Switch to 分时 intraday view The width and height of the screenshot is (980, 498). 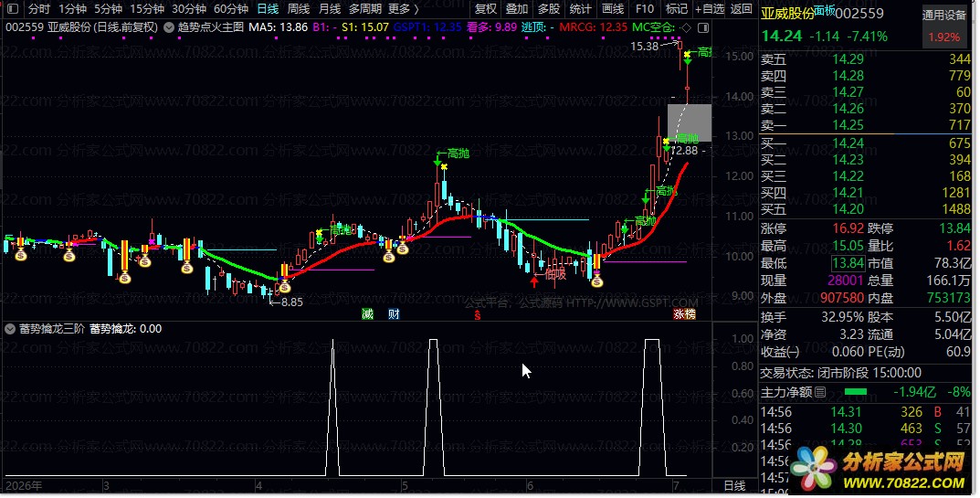(38, 9)
